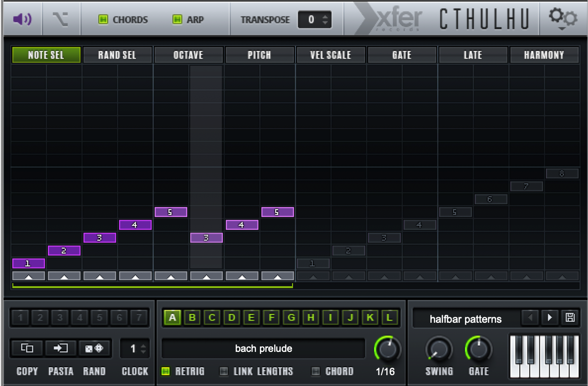Viewport: 588px width, 386px height.
Task: Select the OCTAVE tab
Action: (189, 55)
